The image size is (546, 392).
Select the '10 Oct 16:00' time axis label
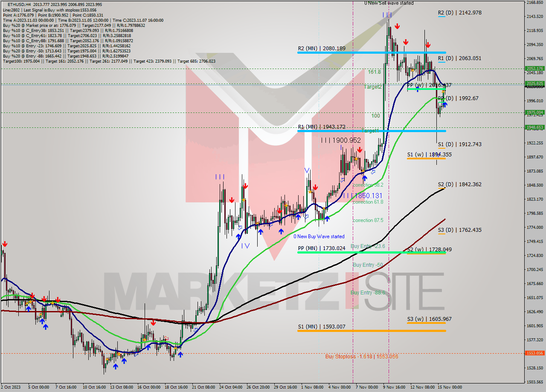click(94, 387)
